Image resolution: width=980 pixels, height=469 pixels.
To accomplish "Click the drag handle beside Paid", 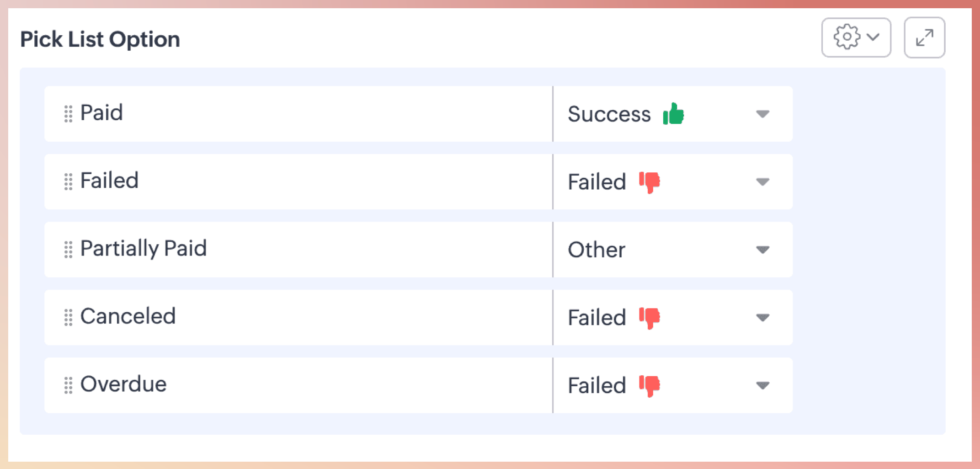I will click(x=68, y=114).
